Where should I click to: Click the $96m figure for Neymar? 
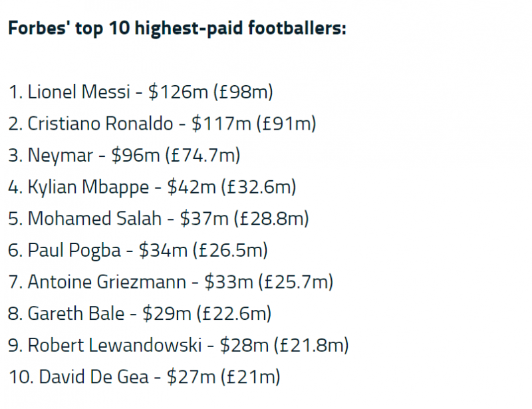[x=136, y=156]
